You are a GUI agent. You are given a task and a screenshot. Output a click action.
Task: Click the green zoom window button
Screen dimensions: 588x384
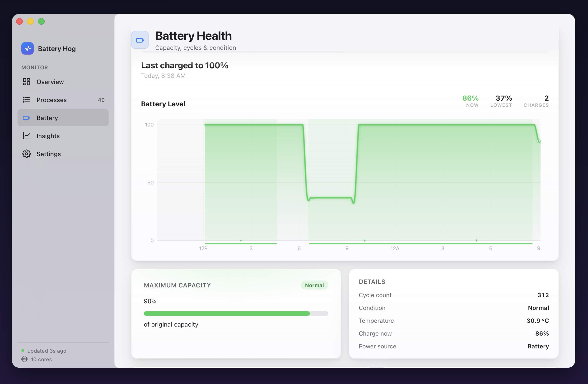[x=41, y=22]
